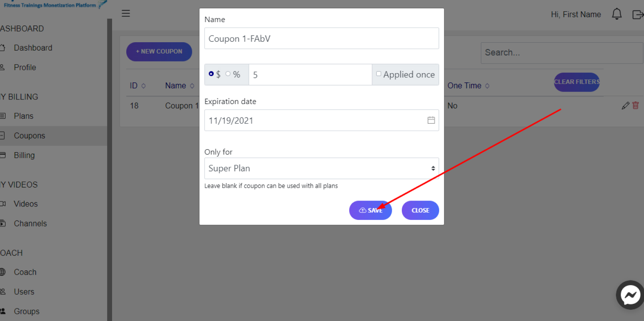
Task: Select the percent discount radio button
Action: 228,74
